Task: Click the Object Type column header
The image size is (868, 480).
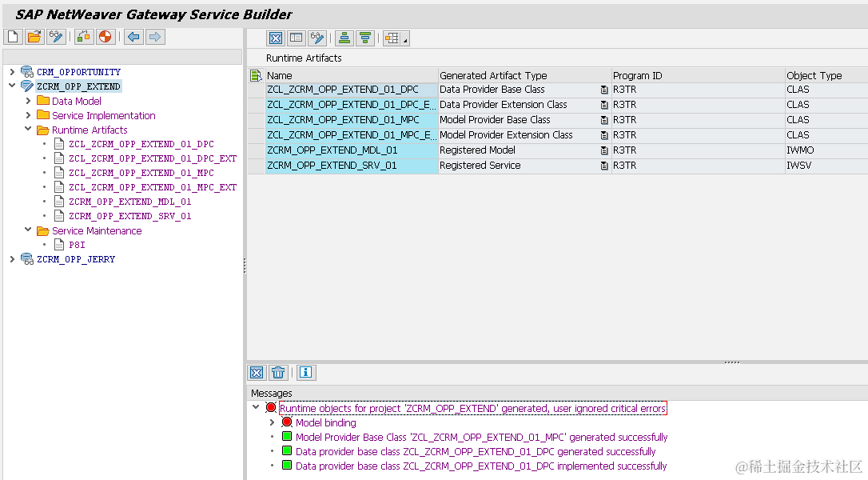Action: pyautogui.click(x=826, y=75)
